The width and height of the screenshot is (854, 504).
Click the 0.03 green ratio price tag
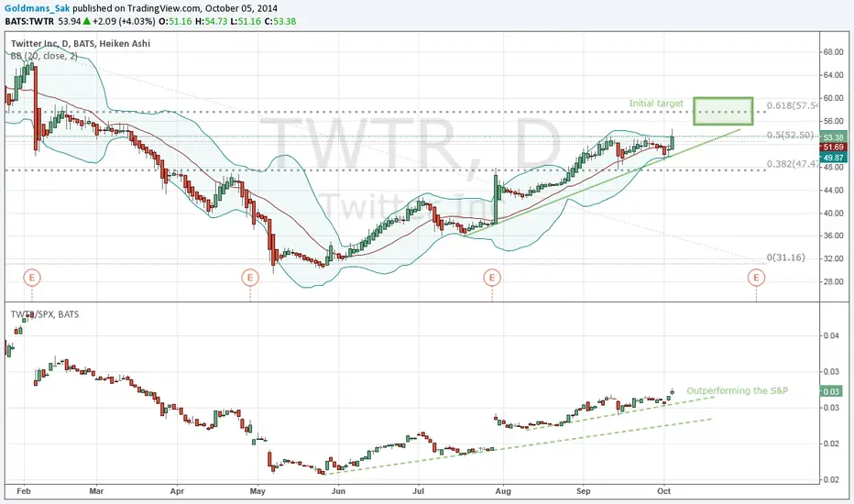point(831,391)
